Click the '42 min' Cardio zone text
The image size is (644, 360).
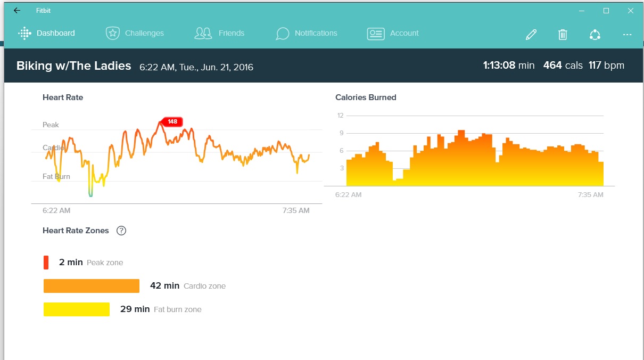[164, 285]
